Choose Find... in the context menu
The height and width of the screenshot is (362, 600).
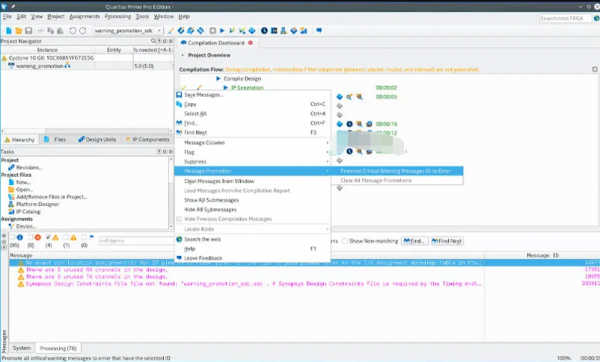click(252, 123)
